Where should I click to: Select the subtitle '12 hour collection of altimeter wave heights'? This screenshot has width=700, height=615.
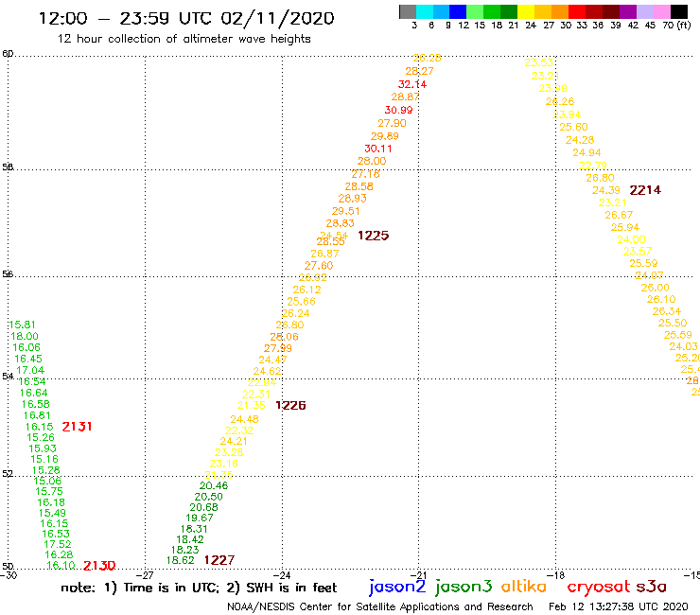(x=184, y=39)
